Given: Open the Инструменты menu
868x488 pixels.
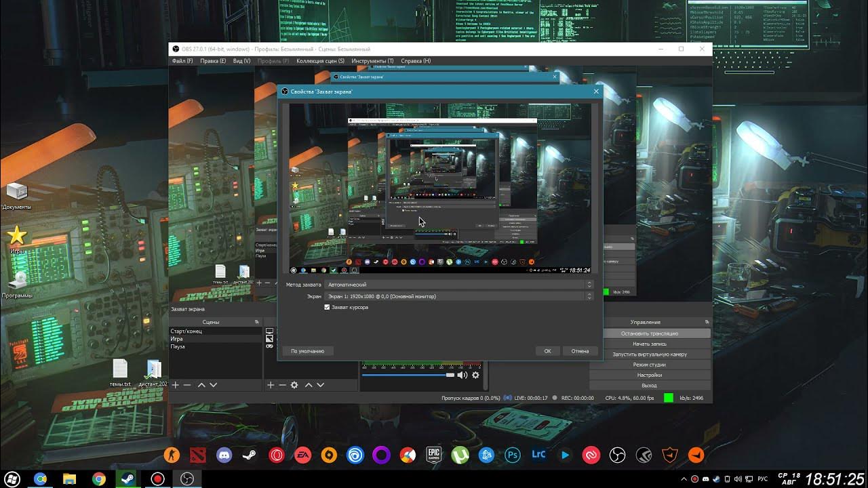Looking at the screenshot, I should pyautogui.click(x=372, y=61).
